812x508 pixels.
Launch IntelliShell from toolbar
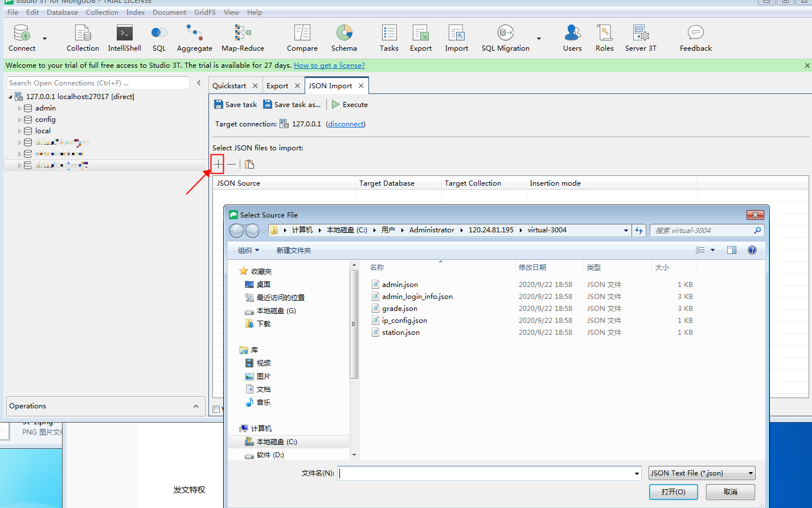125,38
